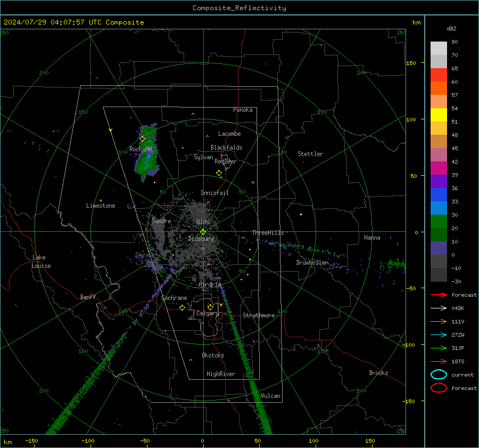
Task: Click the Blackfalds city label
Action: tap(226, 148)
